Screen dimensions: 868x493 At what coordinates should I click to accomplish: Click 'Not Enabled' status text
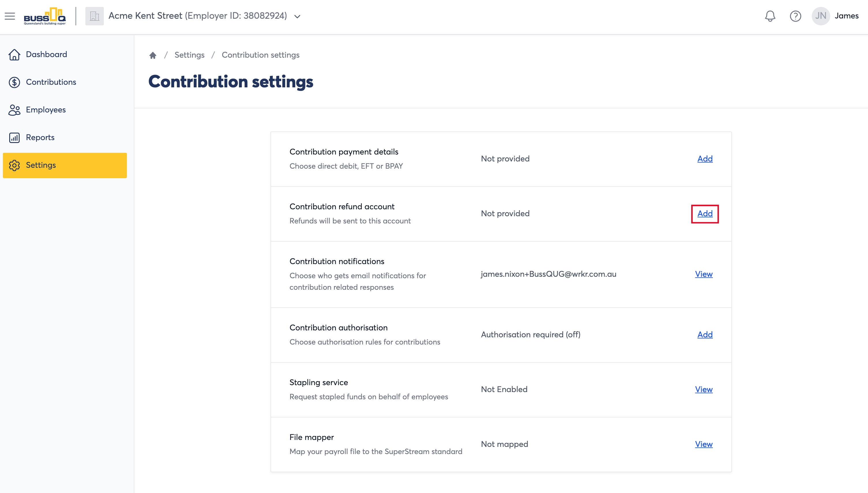(x=504, y=390)
